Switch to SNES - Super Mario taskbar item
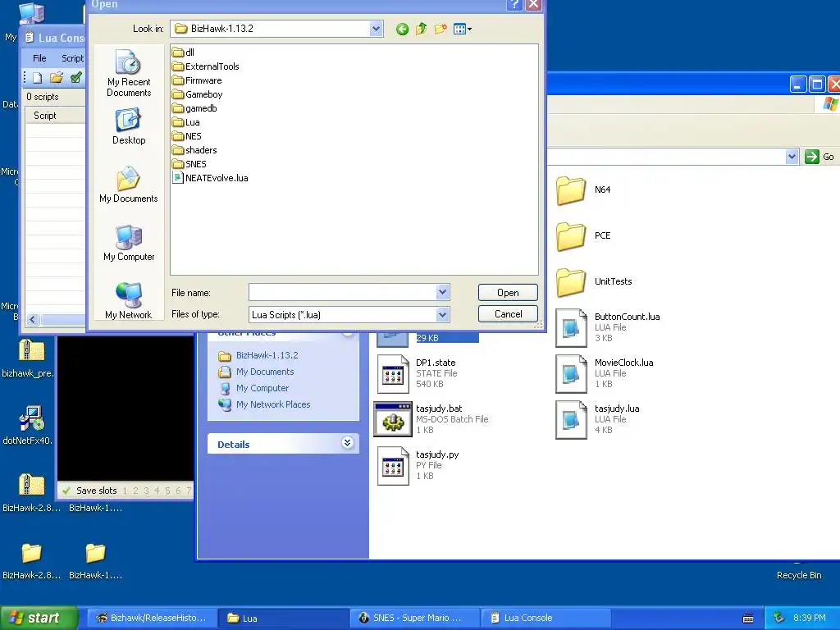840x630 pixels. pyautogui.click(x=414, y=618)
